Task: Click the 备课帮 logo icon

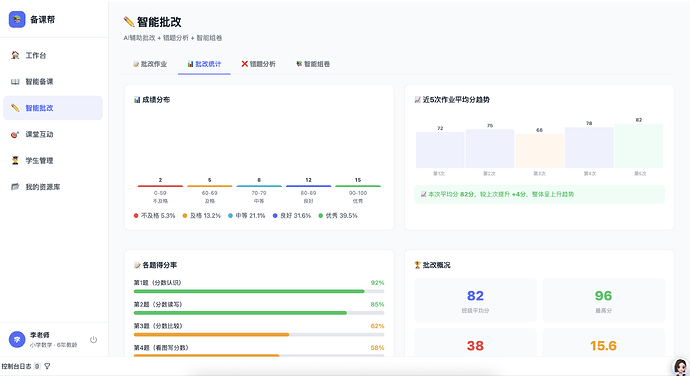Action: pos(17,19)
